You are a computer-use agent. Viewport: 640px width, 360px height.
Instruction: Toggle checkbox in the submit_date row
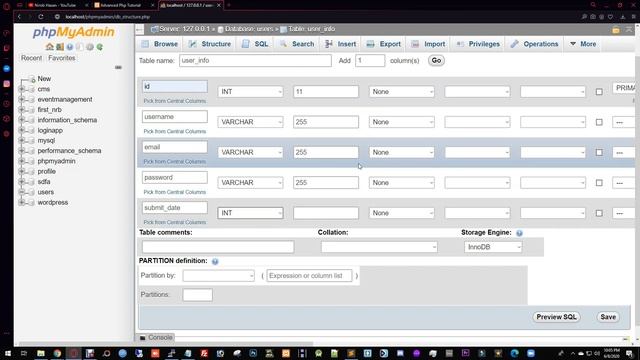pos(599,213)
